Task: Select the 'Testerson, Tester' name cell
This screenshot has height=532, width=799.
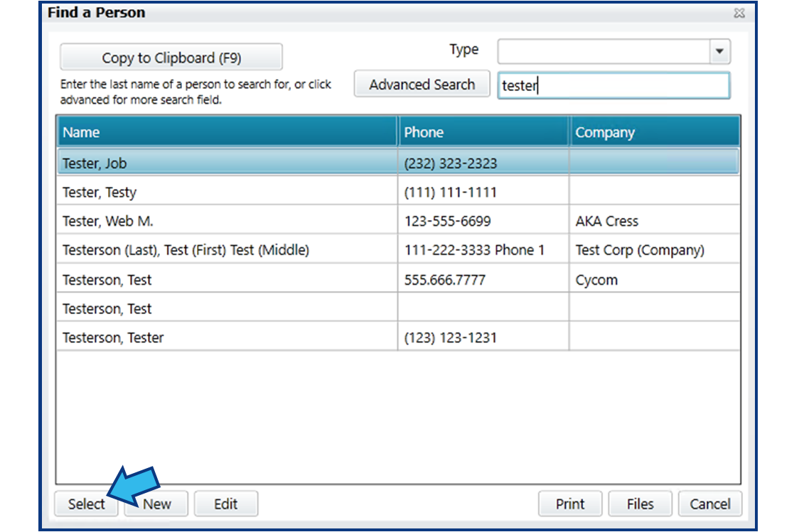Action: tap(227, 337)
